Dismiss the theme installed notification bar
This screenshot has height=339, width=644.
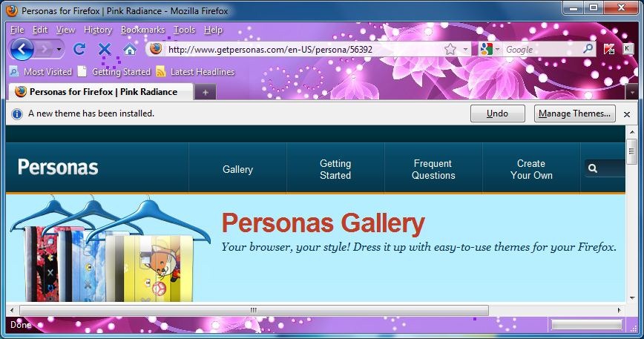coord(627,114)
